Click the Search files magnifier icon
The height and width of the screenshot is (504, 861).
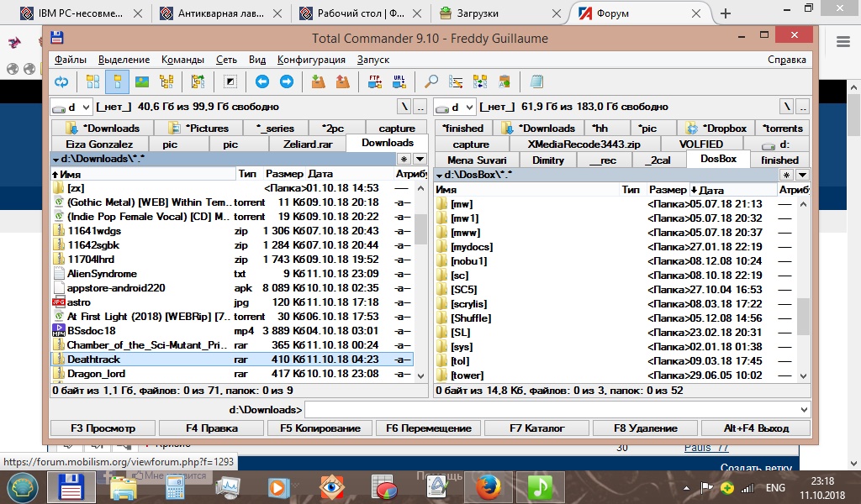coord(430,81)
